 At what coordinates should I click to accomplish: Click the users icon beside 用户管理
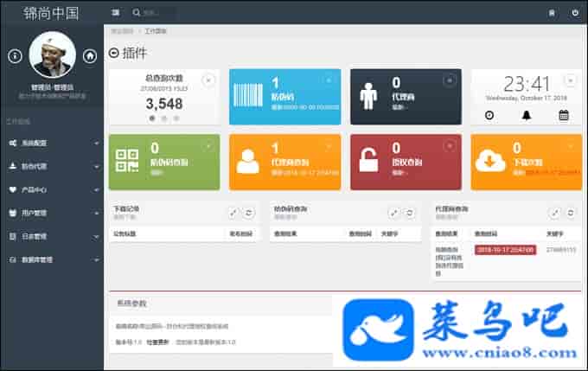13,213
